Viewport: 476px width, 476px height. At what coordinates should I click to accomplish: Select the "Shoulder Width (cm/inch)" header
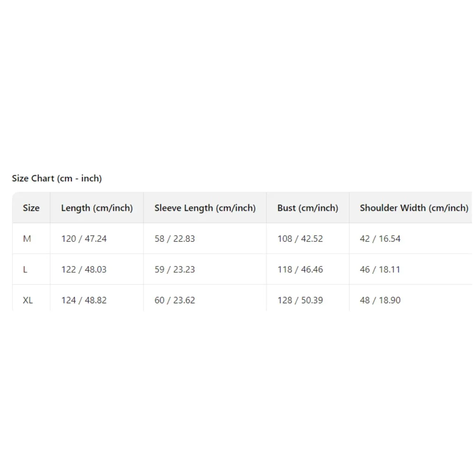414,208
